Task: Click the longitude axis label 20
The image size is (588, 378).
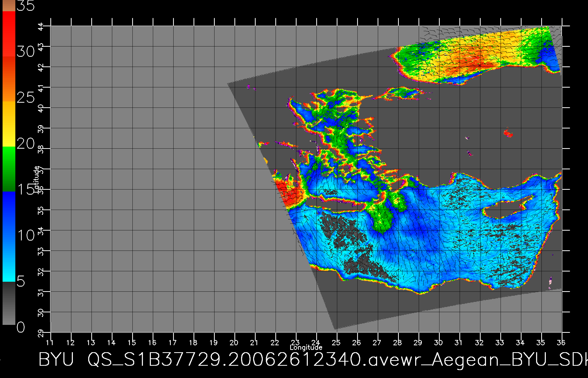Action: click(234, 342)
